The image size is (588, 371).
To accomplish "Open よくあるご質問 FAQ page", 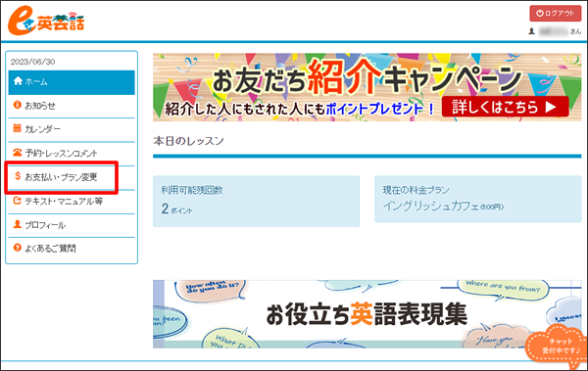I will (72, 249).
